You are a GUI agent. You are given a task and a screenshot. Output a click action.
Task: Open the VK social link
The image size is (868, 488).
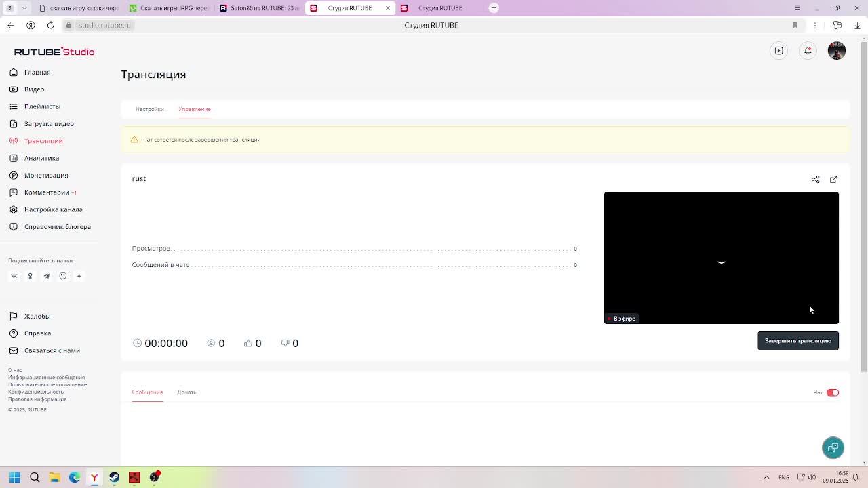point(14,276)
